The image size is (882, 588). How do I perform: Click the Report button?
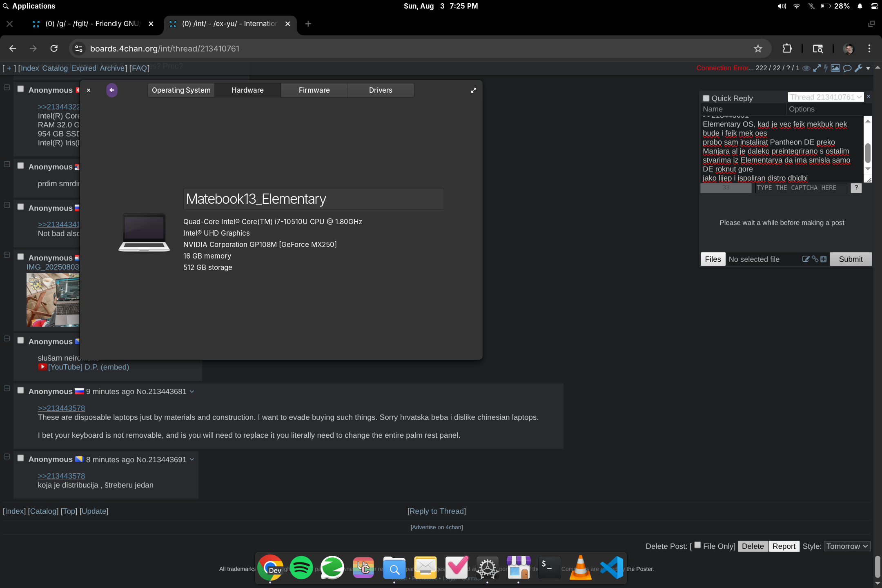point(784,546)
